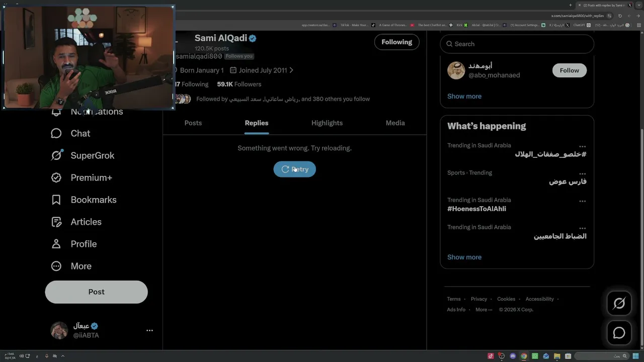
Task: Click the @abo_mohanaed profile avatar
Action: [456, 70]
